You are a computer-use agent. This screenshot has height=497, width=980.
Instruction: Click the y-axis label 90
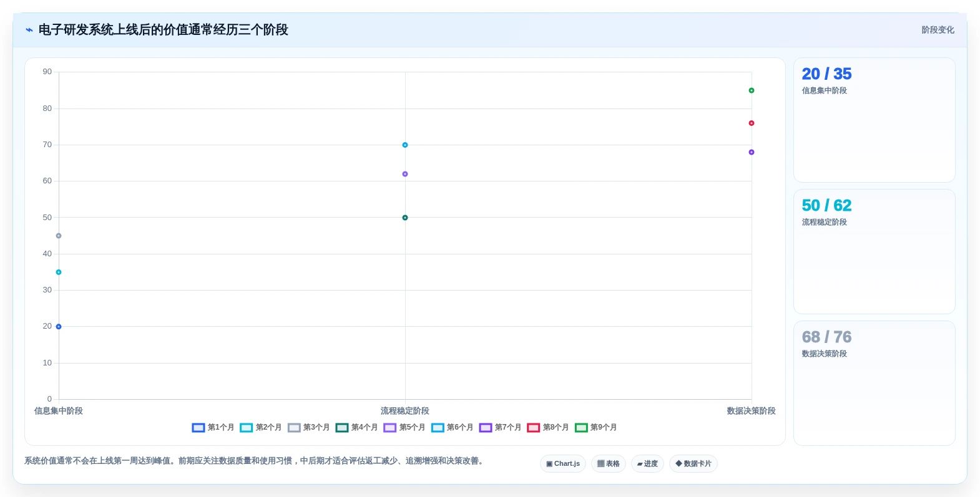pos(47,72)
